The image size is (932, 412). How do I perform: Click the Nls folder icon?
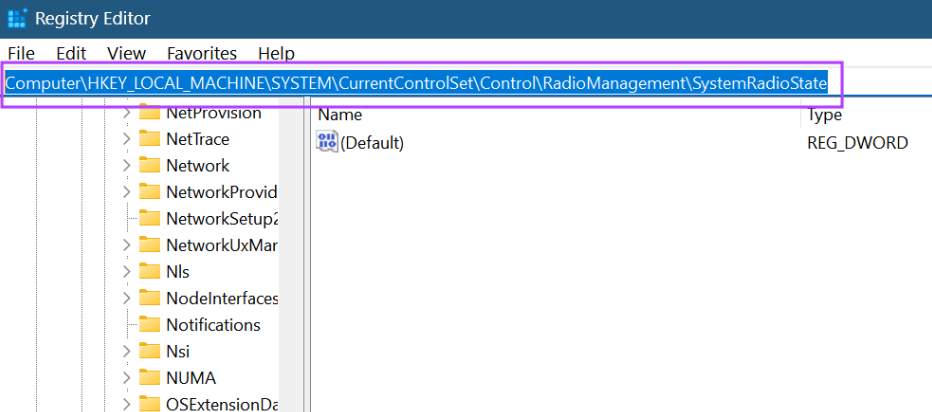(x=150, y=272)
